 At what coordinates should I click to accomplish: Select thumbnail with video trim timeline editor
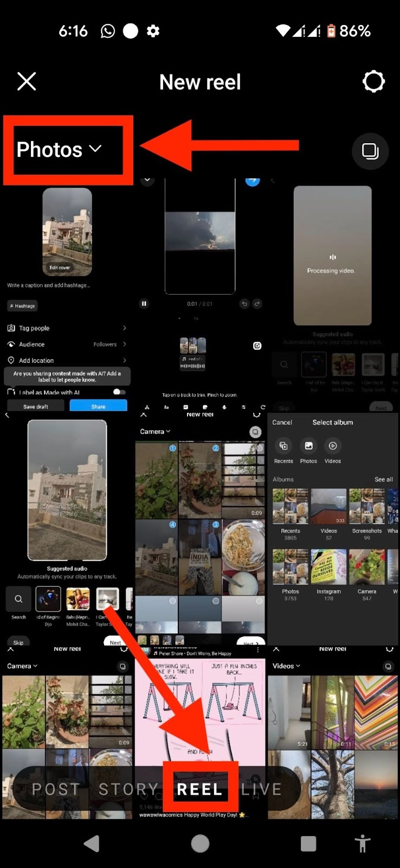point(200,294)
